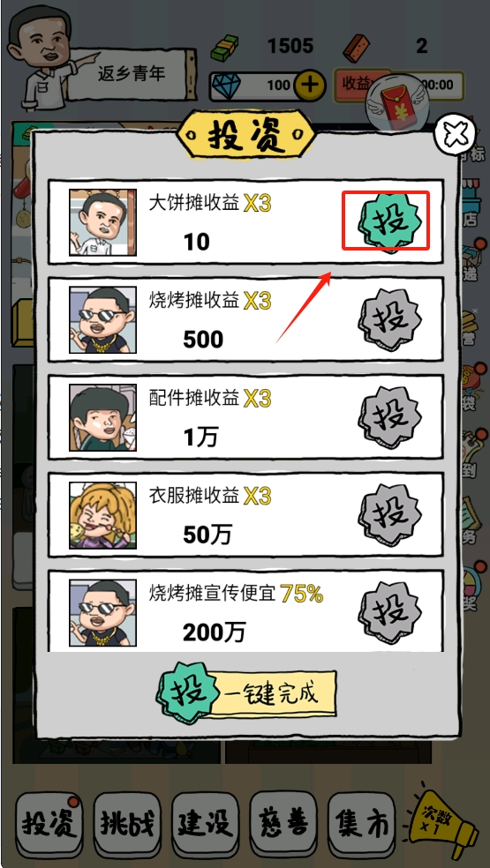Click the 一键完成 button
490x868 pixels.
click(x=246, y=692)
